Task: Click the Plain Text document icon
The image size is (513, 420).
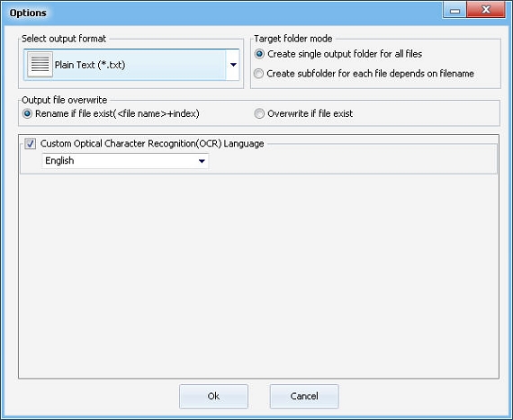Action: click(x=40, y=65)
